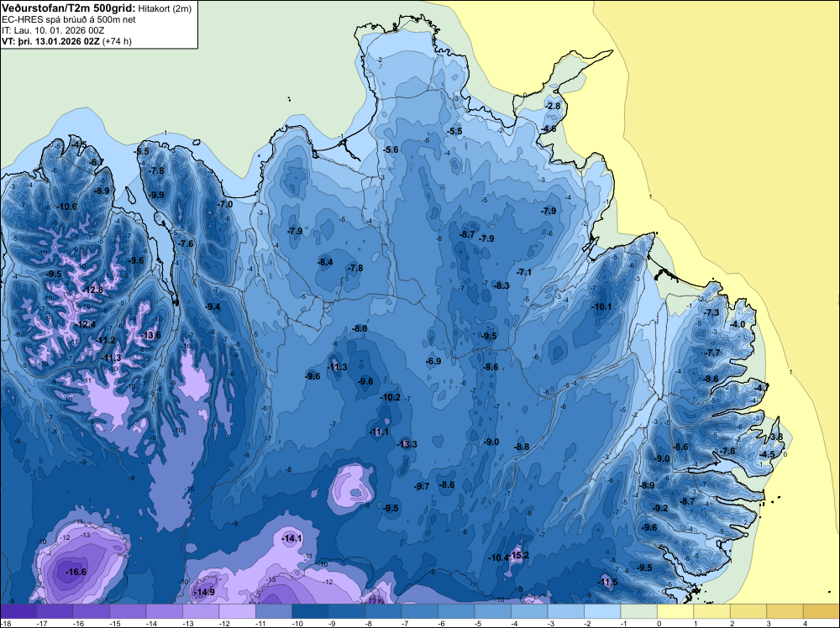The width and height of the screenshot is (840, 628).
Task: Click the -9.9 temperature value
Action: coord(156,195)
